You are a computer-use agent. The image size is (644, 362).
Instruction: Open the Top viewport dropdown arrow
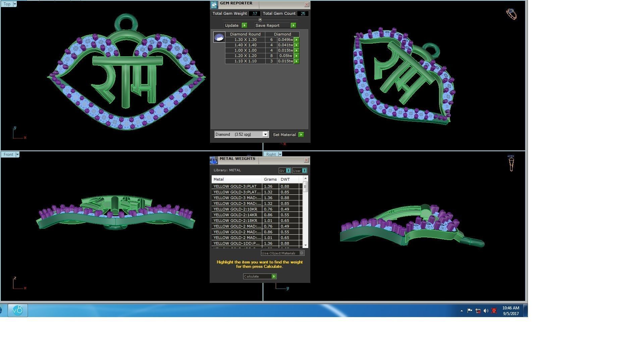click(14, 4)
